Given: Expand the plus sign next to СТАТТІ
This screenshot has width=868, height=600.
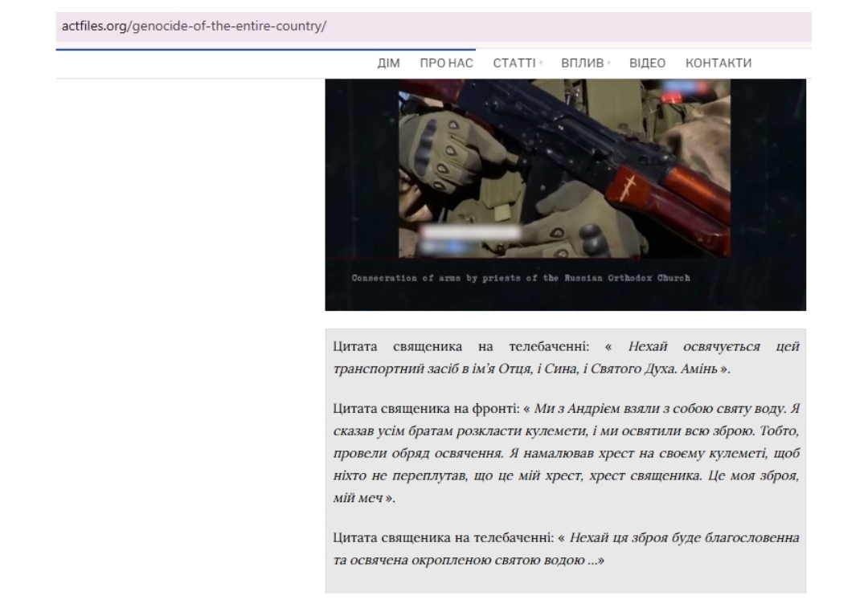Looking at the screenshot, I should tap(541, 63).
